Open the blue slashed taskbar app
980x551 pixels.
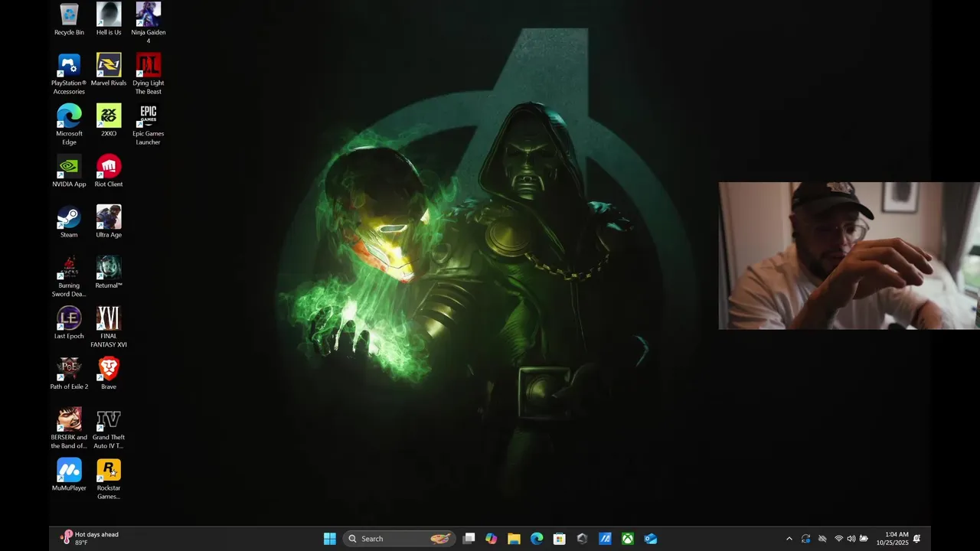pyautogui.click(x=605, y=539)
